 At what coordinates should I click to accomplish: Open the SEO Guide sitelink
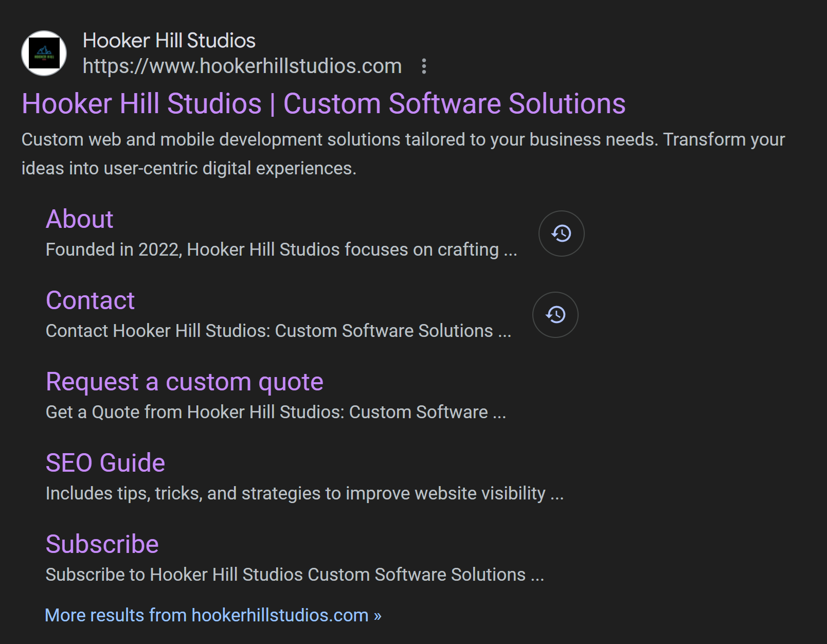(x=105, y=463)
